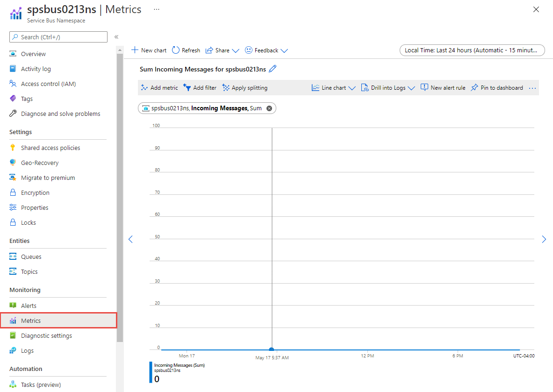Click the Add filter funnel icon

187,88
